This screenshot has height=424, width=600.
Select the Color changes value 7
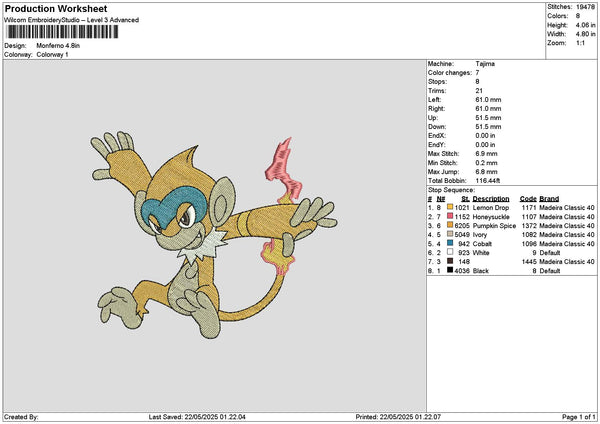tap(477, 73)
